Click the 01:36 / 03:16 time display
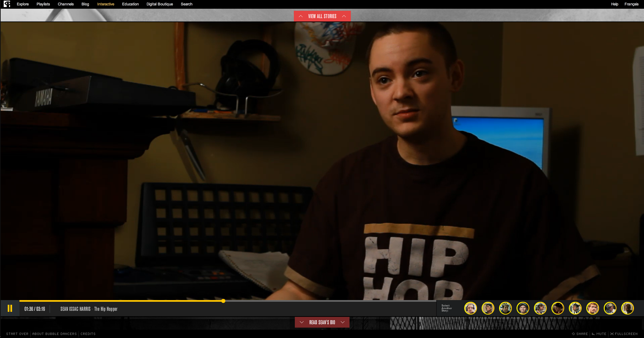The width and height of the screenshot is (644, 338). (35, 309)
